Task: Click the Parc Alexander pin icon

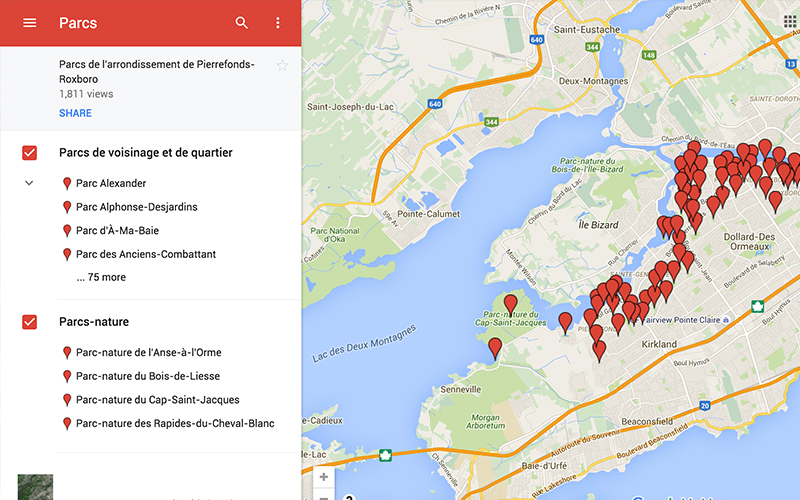Action: pos(67,184)
